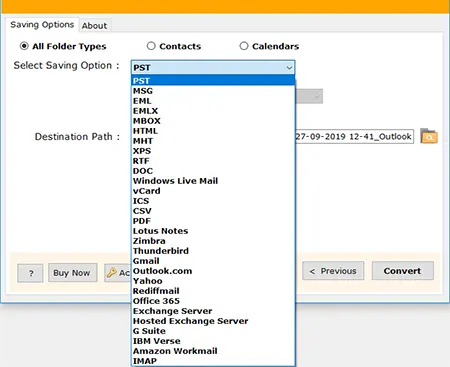Choose ICS from the list
Screen dimensions: 450x367
[x=213, y=201]
